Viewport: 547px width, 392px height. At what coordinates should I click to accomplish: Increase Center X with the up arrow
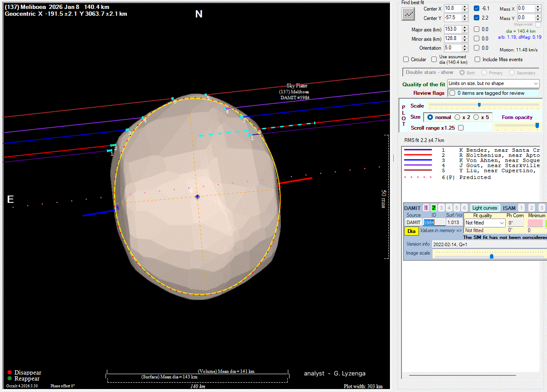465,7
